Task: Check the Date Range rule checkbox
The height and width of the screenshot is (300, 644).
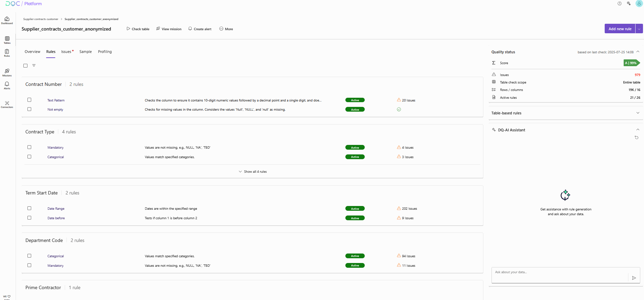Action: [29, 208]
